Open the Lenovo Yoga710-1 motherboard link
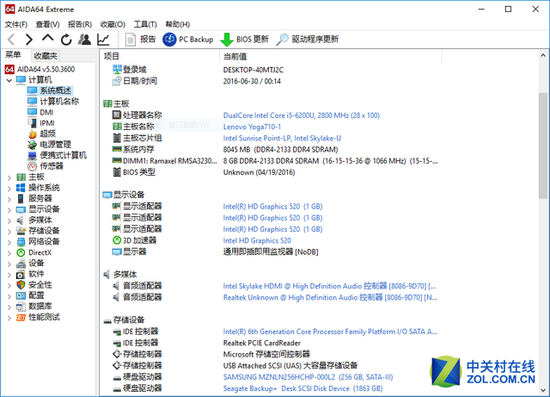 pyautogui.click(x=252, y=127)
